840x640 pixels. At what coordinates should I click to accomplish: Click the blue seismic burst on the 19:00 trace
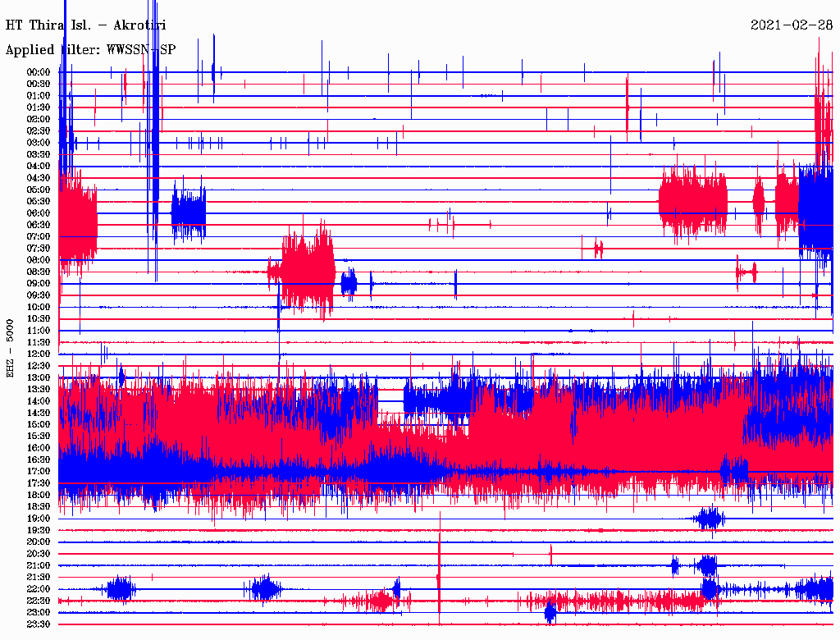[709, 519]
